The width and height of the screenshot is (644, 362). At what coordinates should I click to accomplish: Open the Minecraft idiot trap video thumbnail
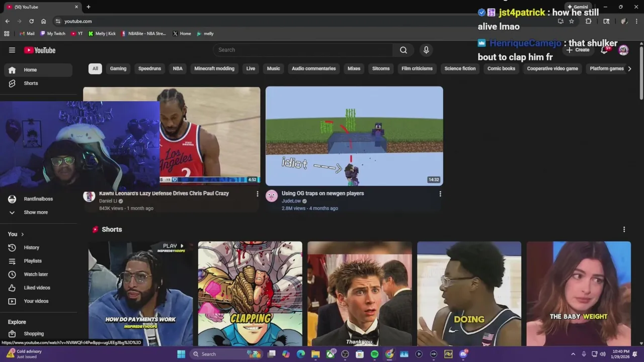tap(354, 136)
